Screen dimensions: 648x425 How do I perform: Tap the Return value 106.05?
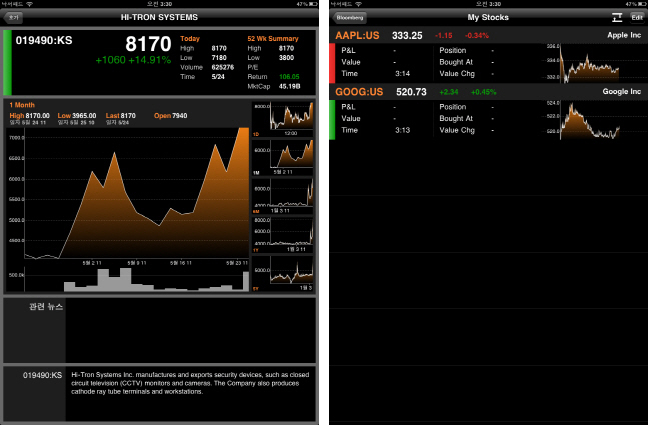(x=289, y=76)
